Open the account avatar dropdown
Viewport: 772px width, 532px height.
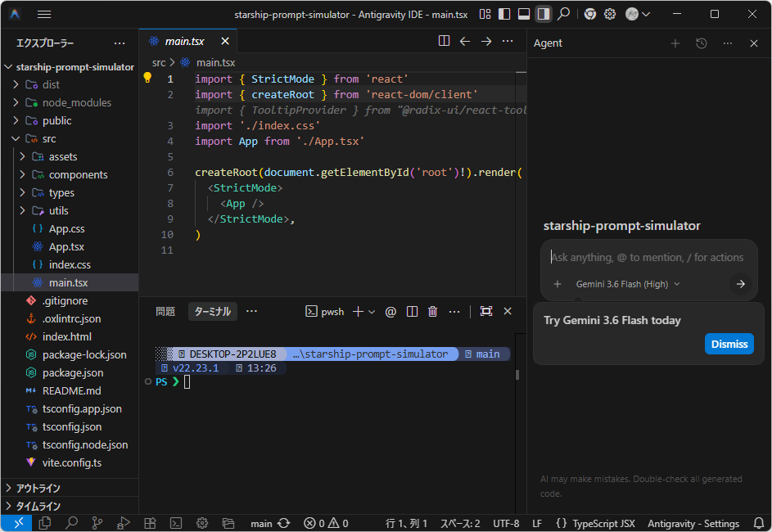638,14
